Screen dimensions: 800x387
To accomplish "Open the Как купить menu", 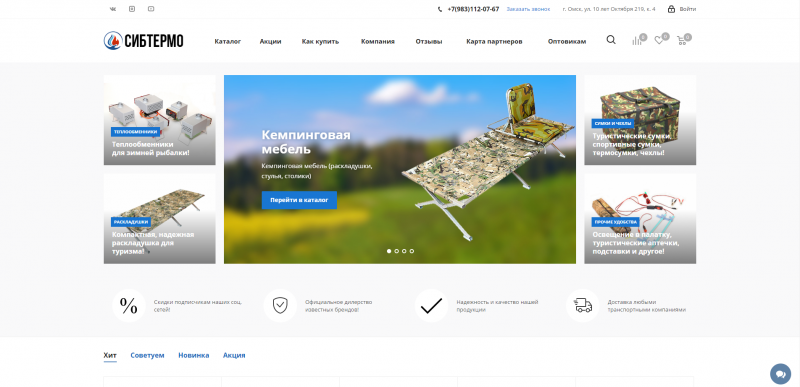I will click(x=320, y=41).
